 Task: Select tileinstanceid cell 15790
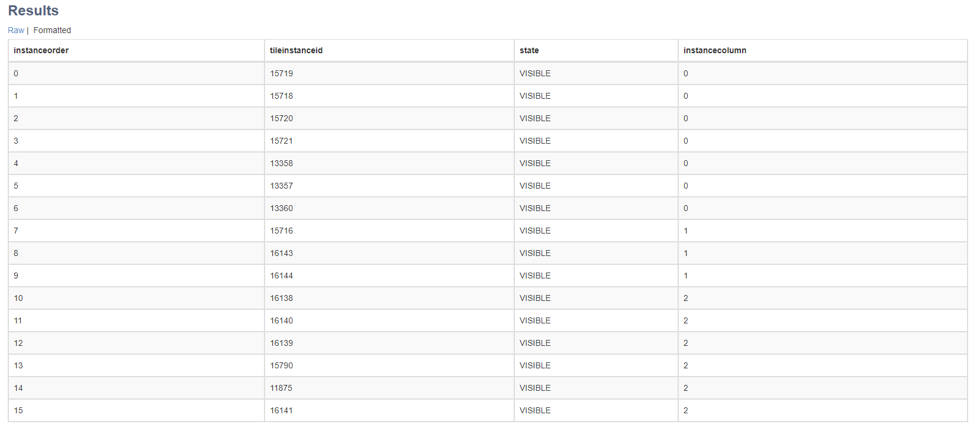281,365
